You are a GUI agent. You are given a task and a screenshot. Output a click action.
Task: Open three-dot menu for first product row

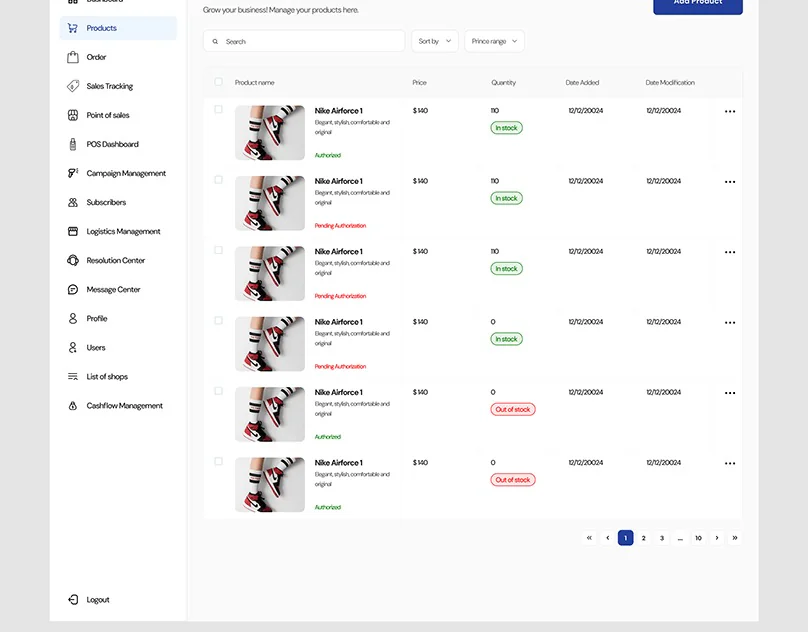[x=730, y=111]
